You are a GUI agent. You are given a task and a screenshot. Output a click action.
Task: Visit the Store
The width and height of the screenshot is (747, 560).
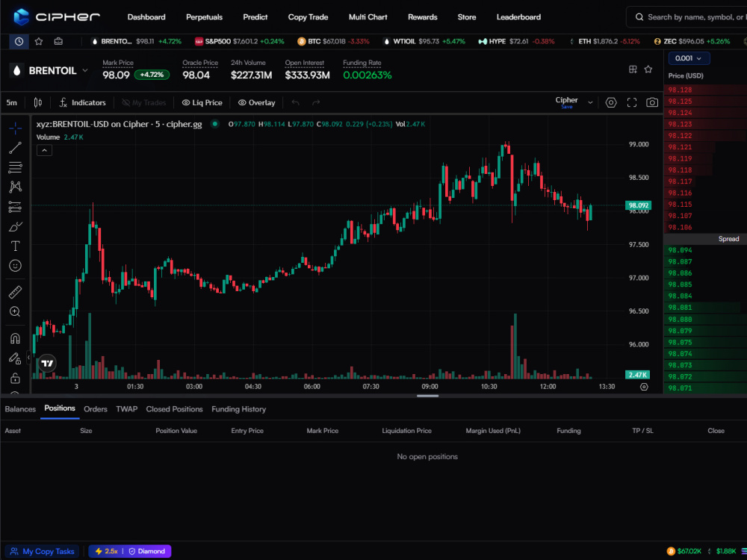[467, 17]
